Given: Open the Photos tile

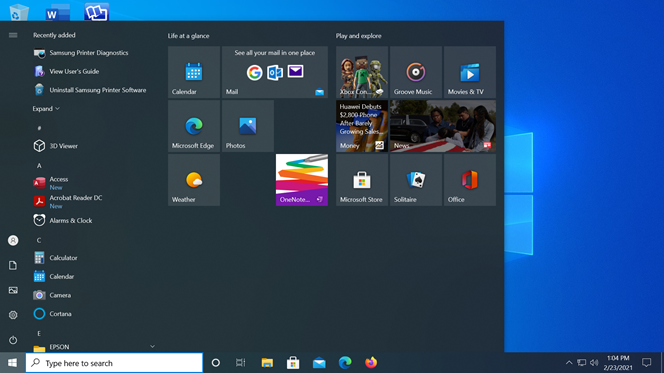Looking at the screenshot, I should (248, 126).
